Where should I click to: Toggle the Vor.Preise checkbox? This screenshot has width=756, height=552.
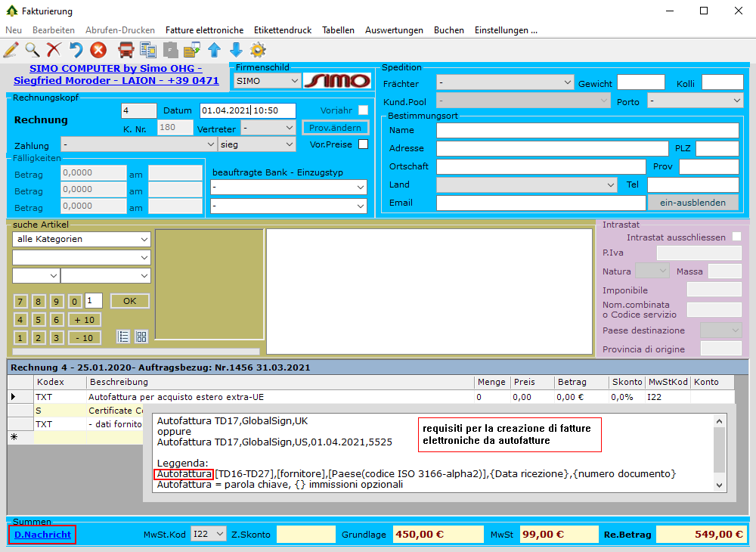(364, 144)
